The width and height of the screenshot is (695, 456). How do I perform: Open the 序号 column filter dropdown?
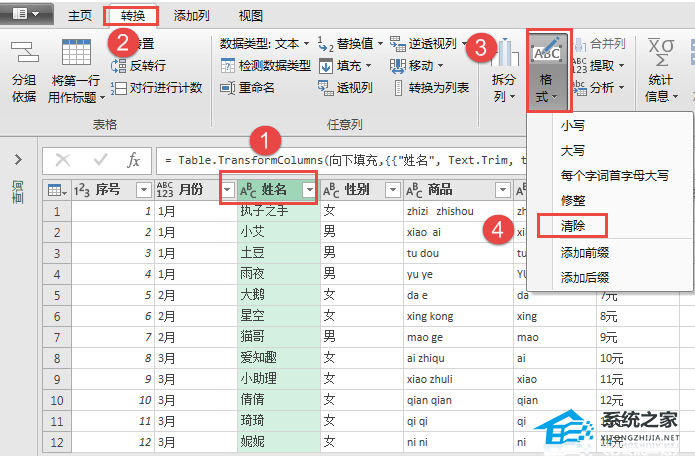[142, 190]
